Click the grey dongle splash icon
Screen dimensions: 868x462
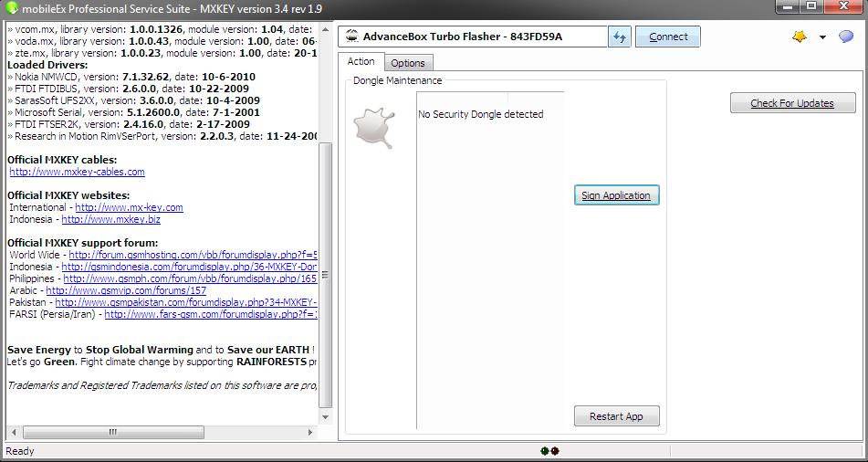coord(374,128)
